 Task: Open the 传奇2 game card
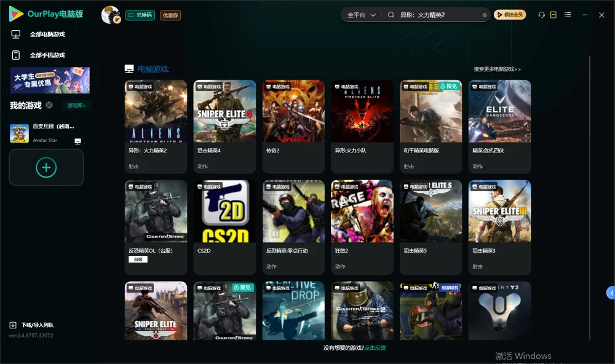[x=293, y=126]
